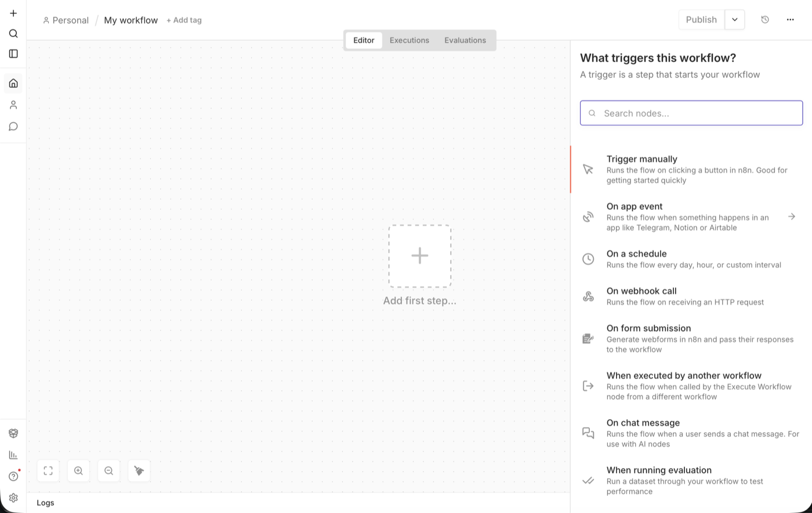Zoom out on the canvas
Screen dimensions: 812x513
(108, 471)
